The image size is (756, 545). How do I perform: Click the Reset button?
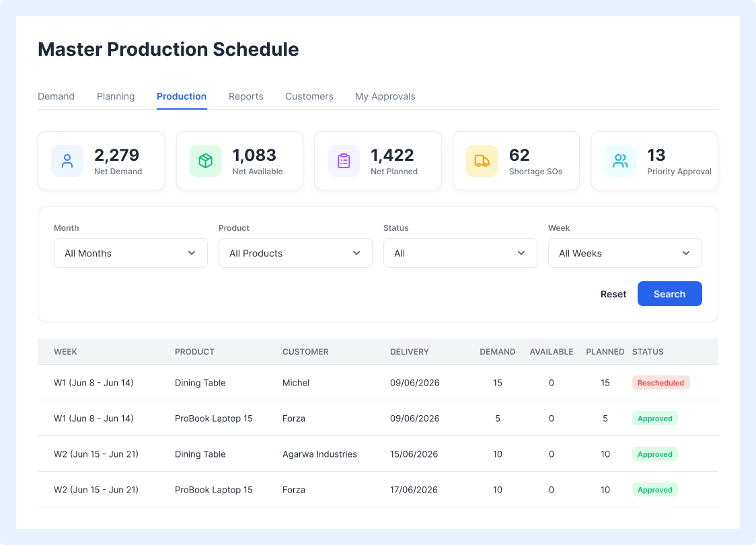pyautogui.click(x=613, y=294)
